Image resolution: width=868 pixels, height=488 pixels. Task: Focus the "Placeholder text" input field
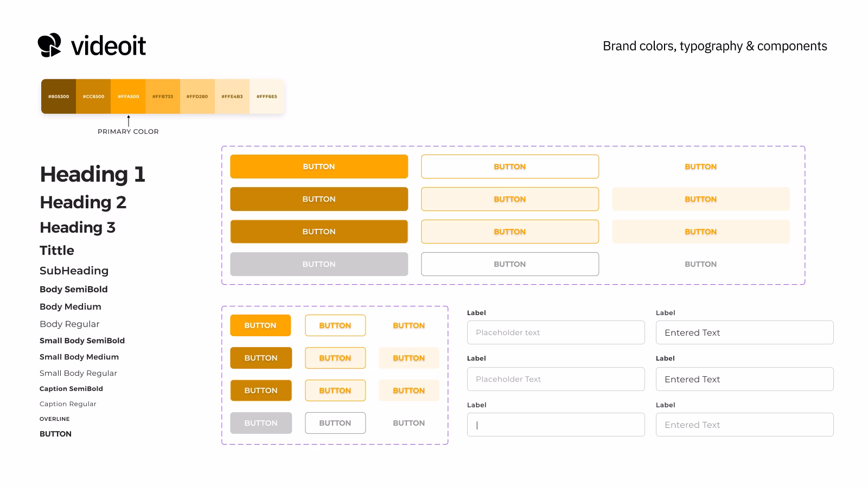[x=556, y=332]
